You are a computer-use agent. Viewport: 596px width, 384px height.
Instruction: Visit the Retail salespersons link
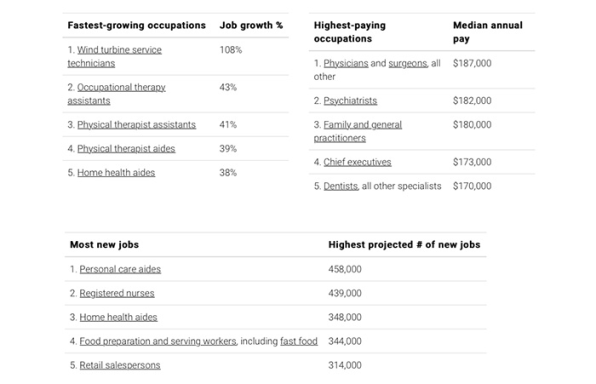[120, 365]
